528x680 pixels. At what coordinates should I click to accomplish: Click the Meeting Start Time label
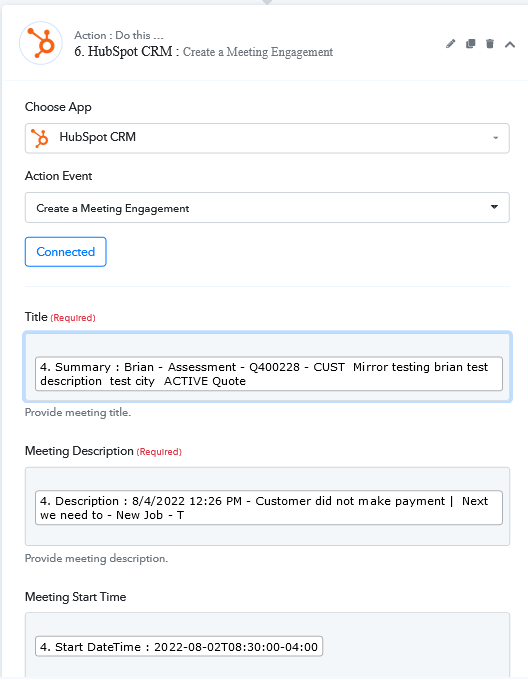[75, 597]
